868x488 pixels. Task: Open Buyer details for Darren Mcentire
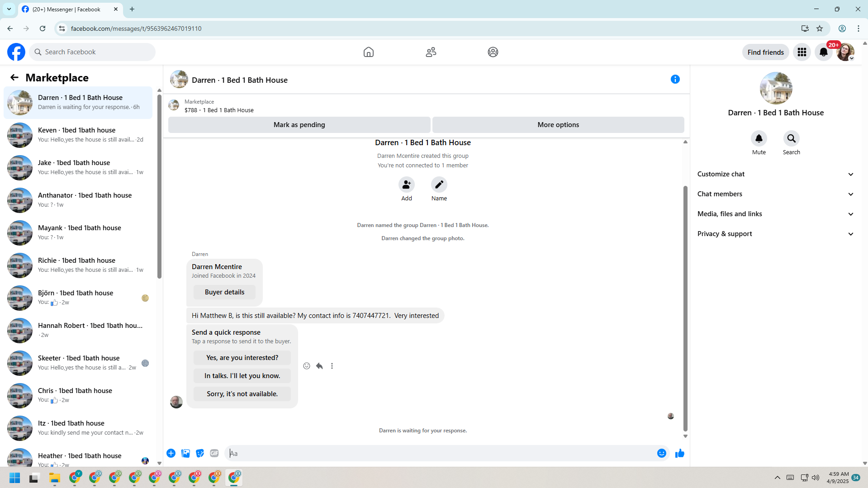pyautogui.click(x=224, y=292)
